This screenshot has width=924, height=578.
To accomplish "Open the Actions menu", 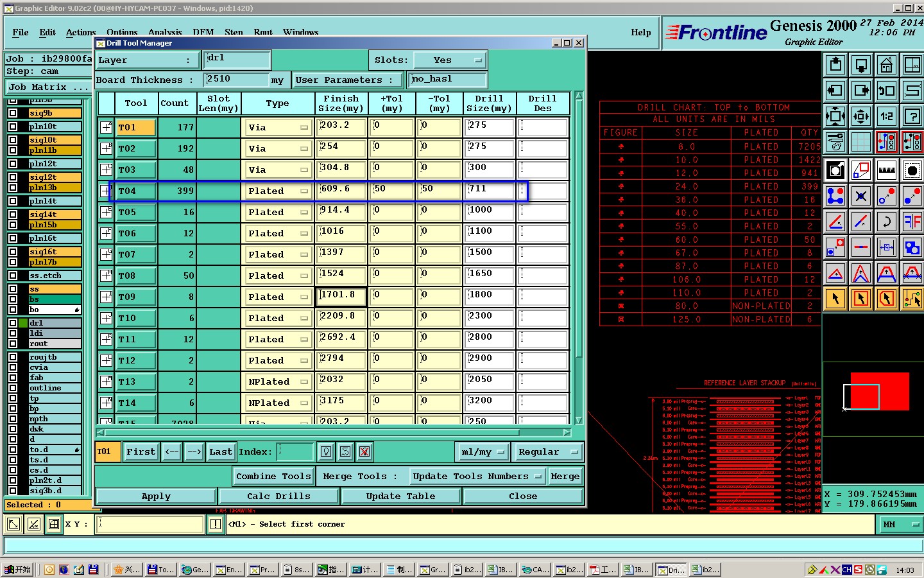I will [81, 32].
